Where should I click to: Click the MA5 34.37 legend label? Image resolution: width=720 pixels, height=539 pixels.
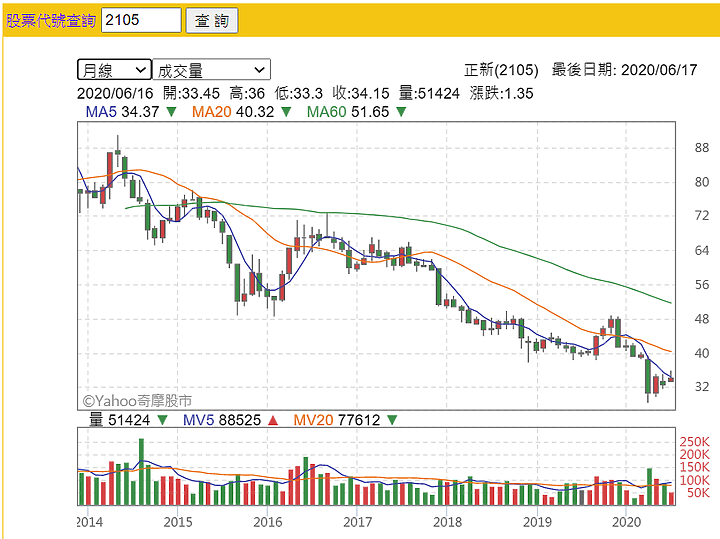point(122,112)
